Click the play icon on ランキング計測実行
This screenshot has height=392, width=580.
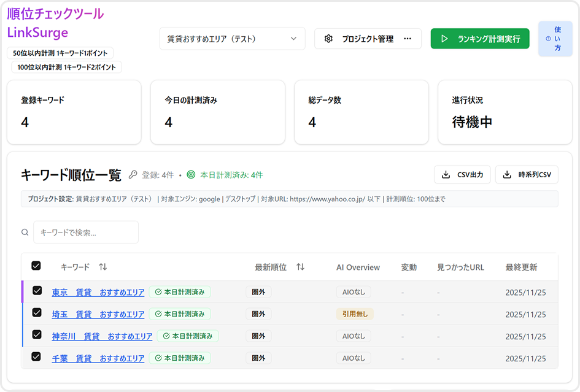coord(445,39)
